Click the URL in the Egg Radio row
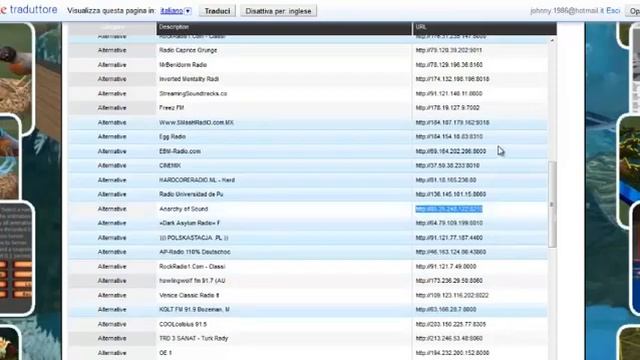Screen dimensions: 640x360 coord(449,137)
